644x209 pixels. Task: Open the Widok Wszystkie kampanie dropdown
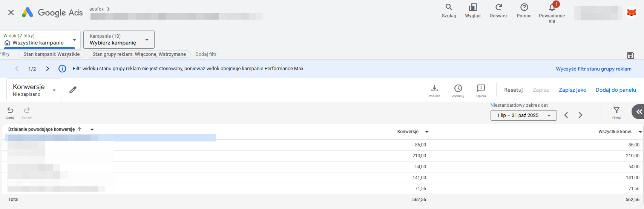click(x=40, y=40)
